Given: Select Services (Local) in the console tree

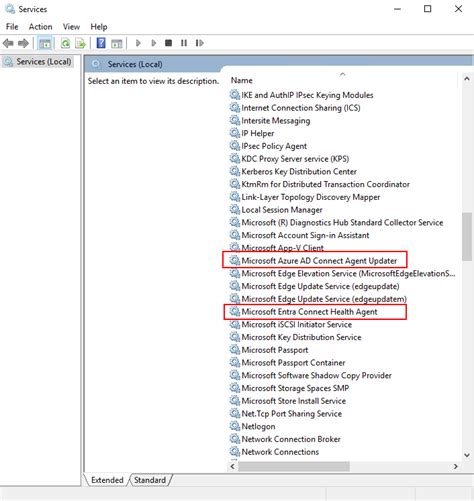Looking at the screenshot, I should coord(43,62).
